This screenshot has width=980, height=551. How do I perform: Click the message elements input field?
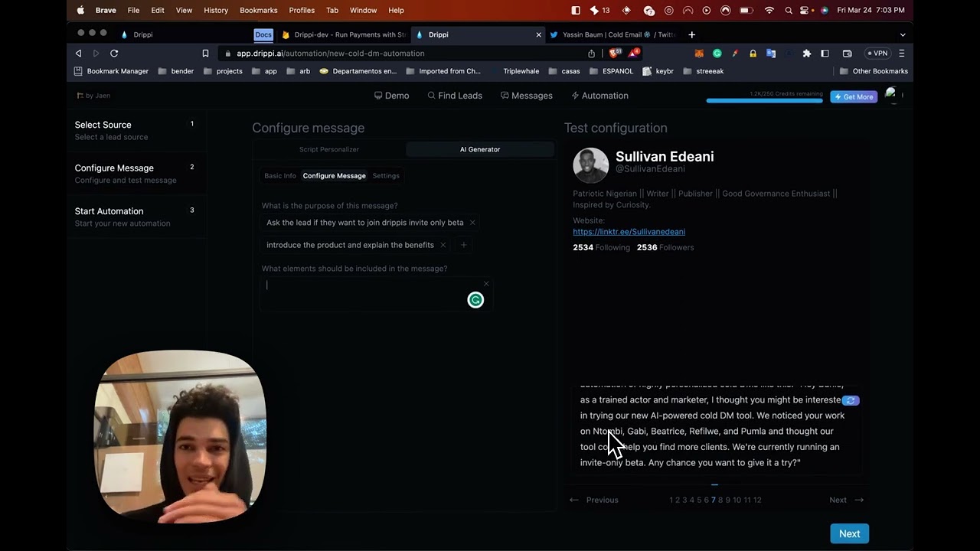click(x=376, y=294)
